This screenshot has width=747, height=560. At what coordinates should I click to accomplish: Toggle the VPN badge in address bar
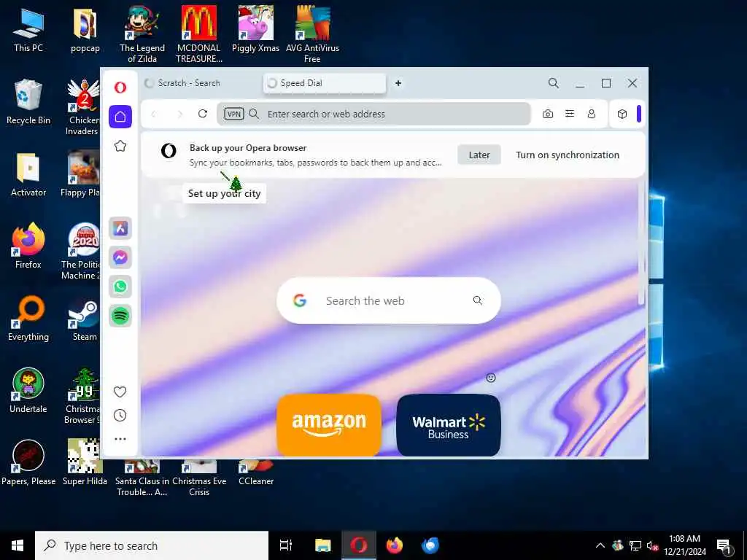[x=234, y=114]
